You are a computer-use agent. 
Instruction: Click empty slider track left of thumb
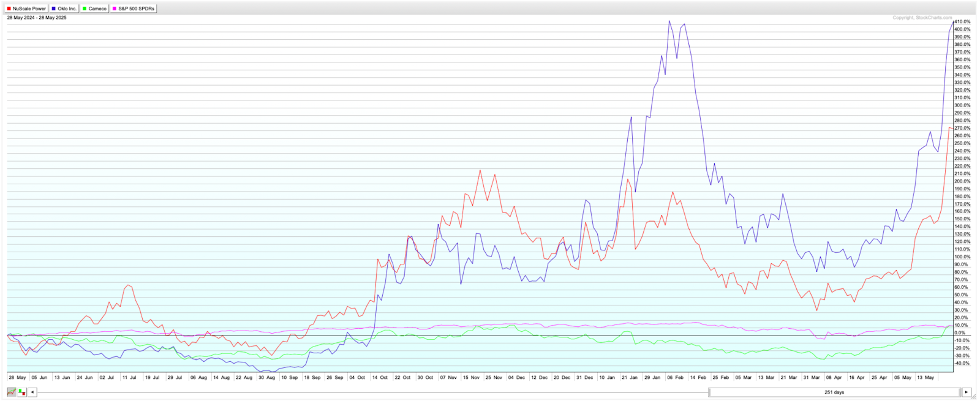tap(367, 392)
